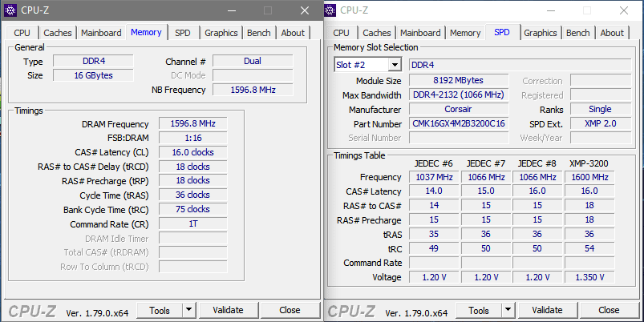Go to Bench tab in the right window
644x322 pixels.
click(x=578, y=33)
